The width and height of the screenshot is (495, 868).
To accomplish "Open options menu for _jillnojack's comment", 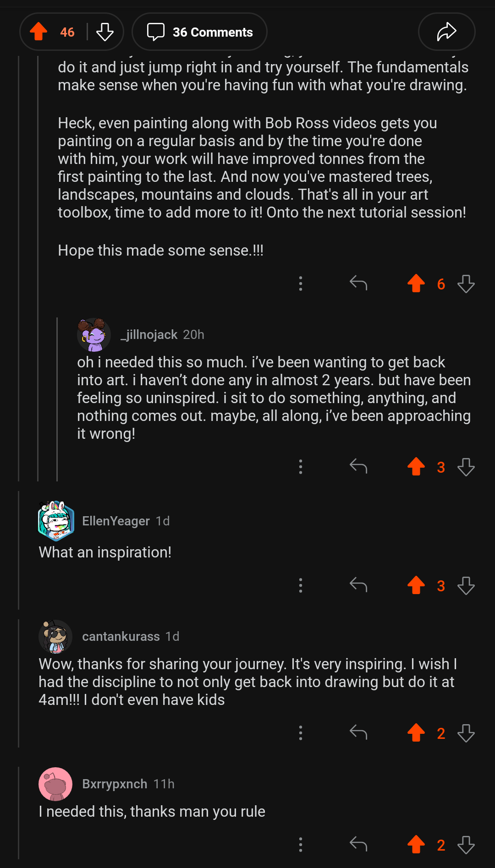I will pyautogui.click(x=301, y=467).
